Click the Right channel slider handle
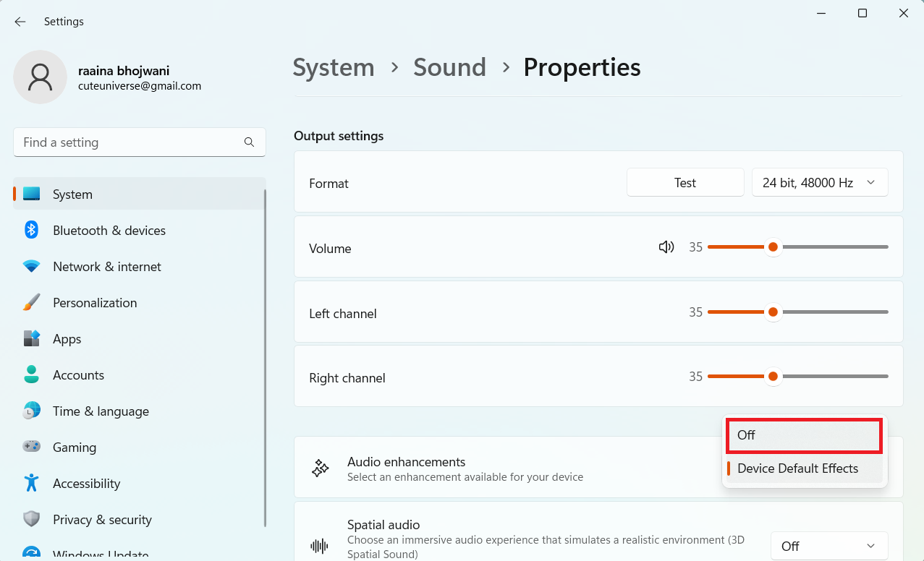 [x=773, y=377]
